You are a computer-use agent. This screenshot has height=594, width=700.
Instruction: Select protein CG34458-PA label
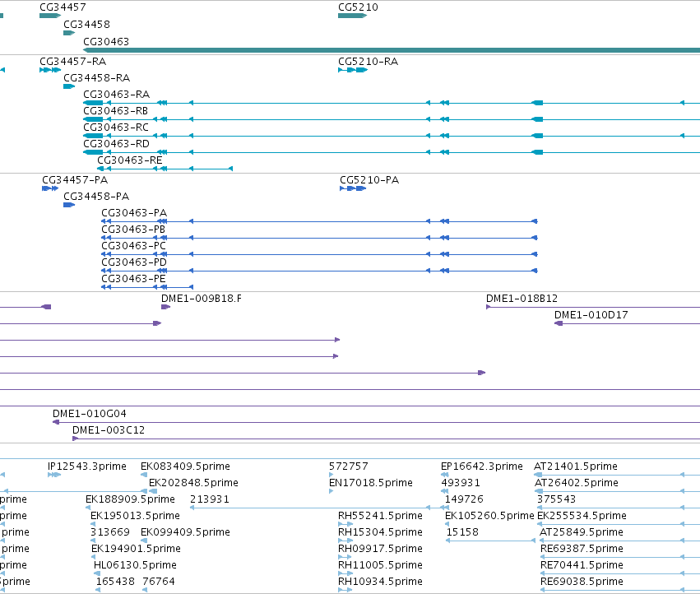pyautogui.click(x=96, y=197)
